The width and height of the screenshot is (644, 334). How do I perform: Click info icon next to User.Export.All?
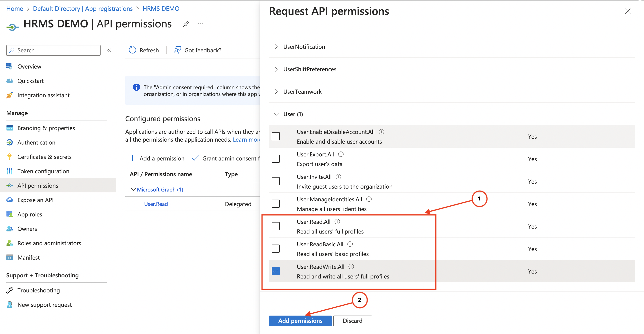click(x=341, y=154)
